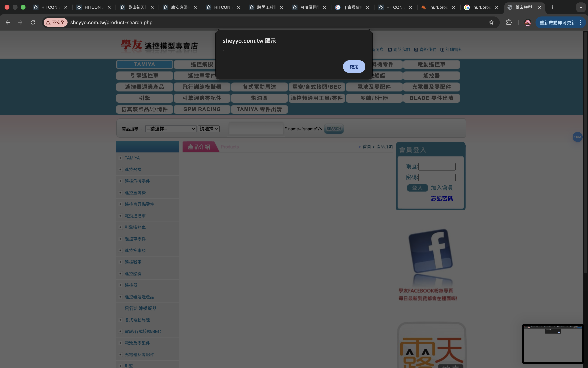Open the 各式電動馬達 sidebar category

[137, 320]
